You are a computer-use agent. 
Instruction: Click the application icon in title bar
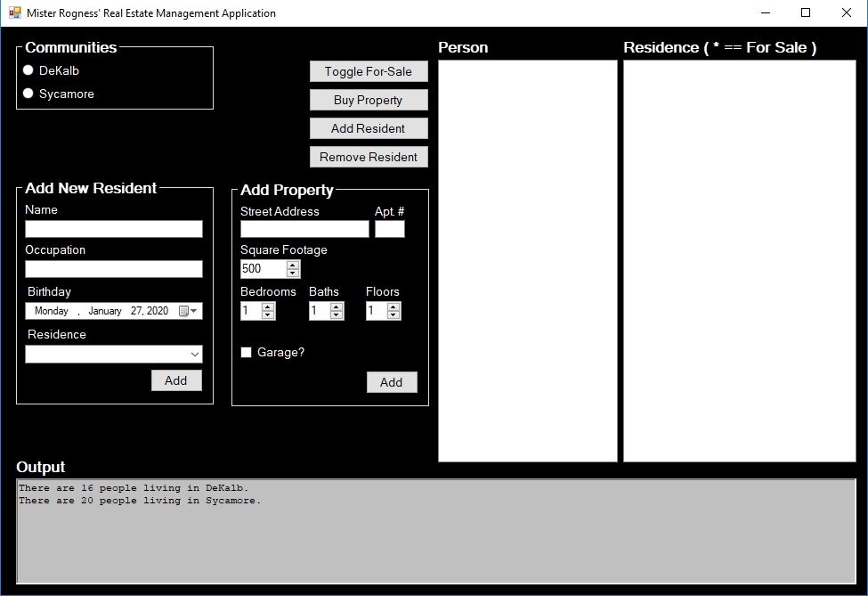(13, 12)
